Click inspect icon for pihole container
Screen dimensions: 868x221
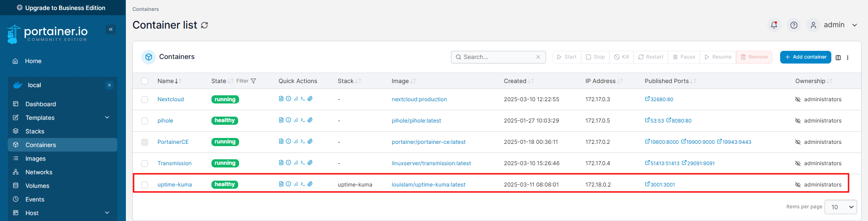click(288, 120)
